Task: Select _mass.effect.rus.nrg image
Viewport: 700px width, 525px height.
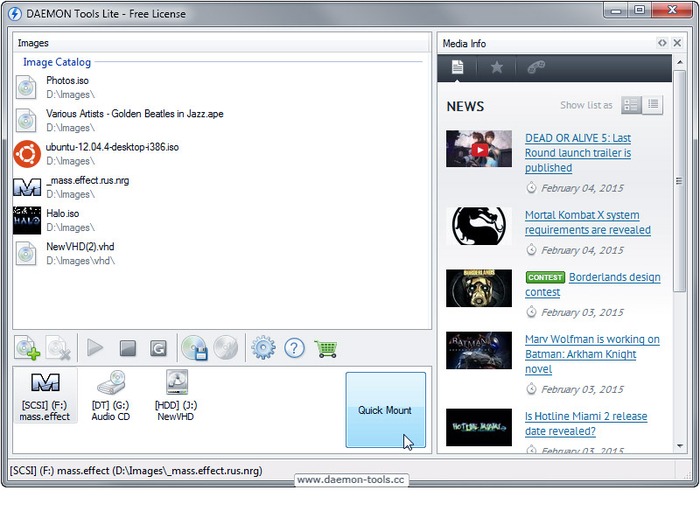Action: point(221,187)
